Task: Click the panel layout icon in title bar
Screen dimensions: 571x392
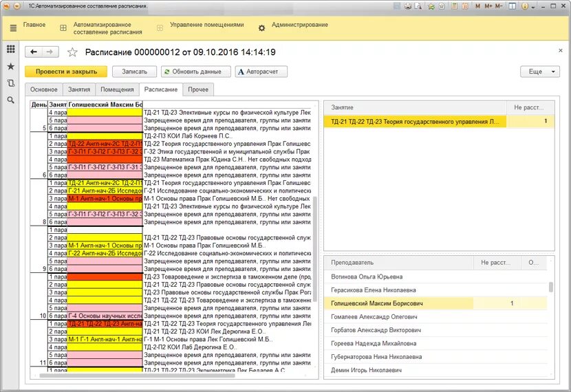Action: pyautogui.click(x=513, y=6)
